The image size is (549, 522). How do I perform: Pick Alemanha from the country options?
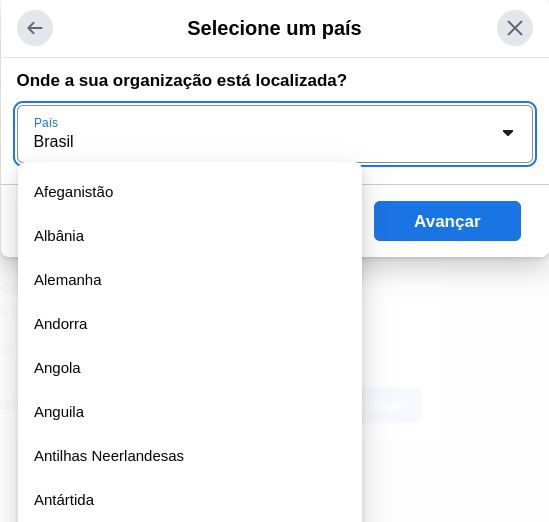(190, 280)
